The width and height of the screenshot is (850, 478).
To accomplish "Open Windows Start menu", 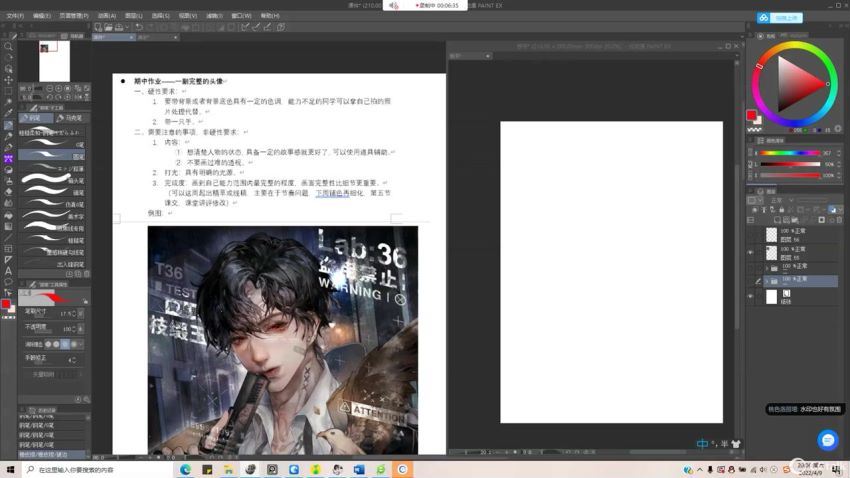I will 10,469.
